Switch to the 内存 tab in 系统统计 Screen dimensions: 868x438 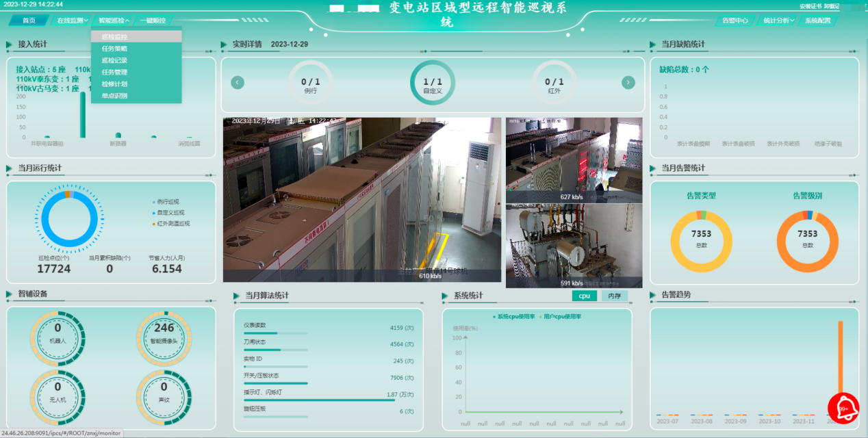(x=614, y=296)
